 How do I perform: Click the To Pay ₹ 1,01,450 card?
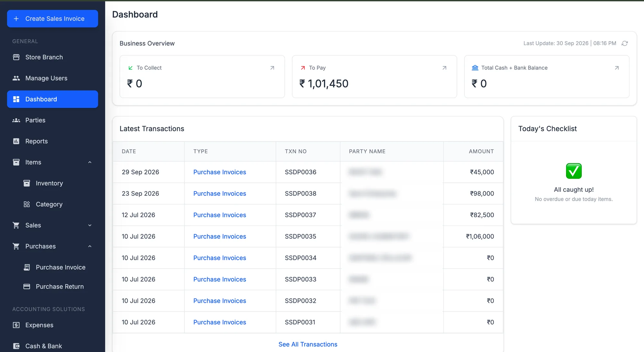click(x=374, y=77)
